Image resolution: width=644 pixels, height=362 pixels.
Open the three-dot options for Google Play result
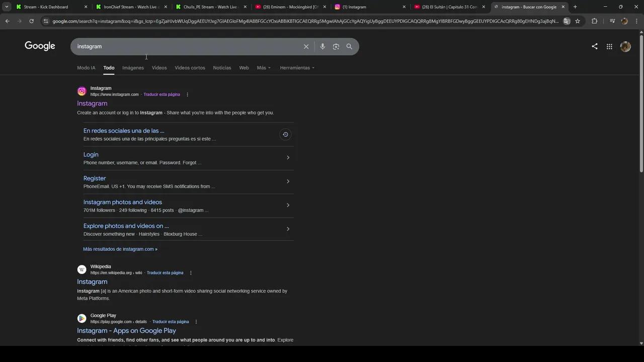(x=196, y=322)
